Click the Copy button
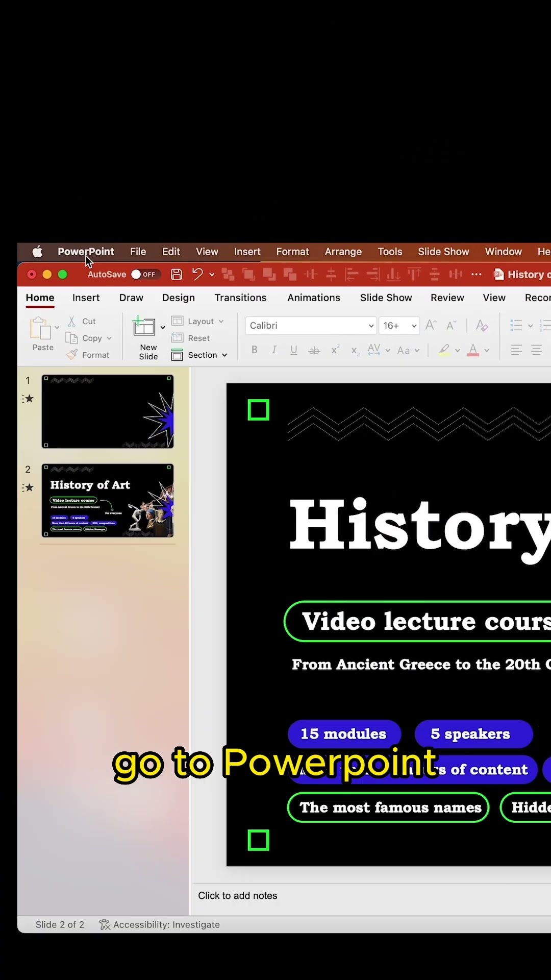Screen dimensions: 551x980 (x=84, y=338)
